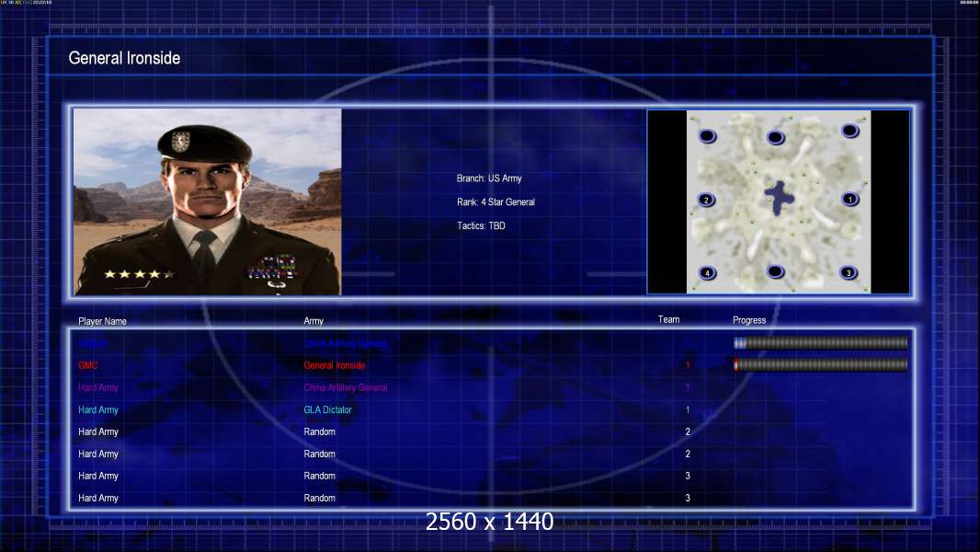Viewport: 980px width, 552px height.
Task: Click the 'Team' column header
Action: (668, 319)
